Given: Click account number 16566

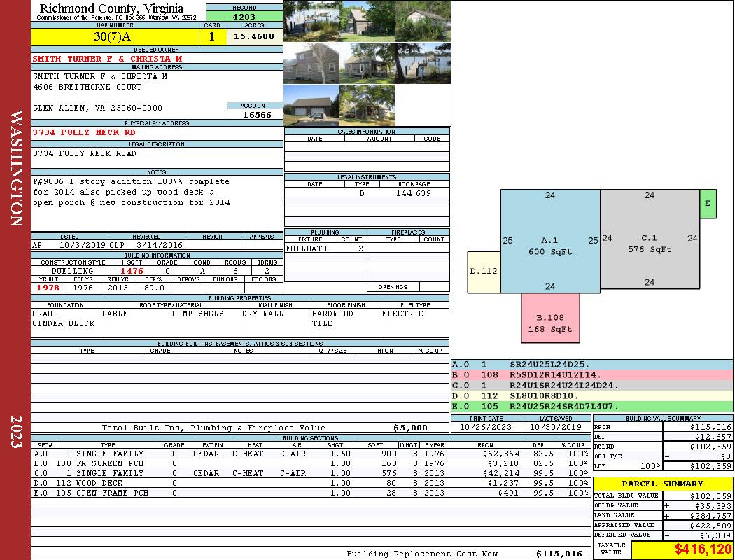Looking at the screenshot, I should tap(257, 115).
